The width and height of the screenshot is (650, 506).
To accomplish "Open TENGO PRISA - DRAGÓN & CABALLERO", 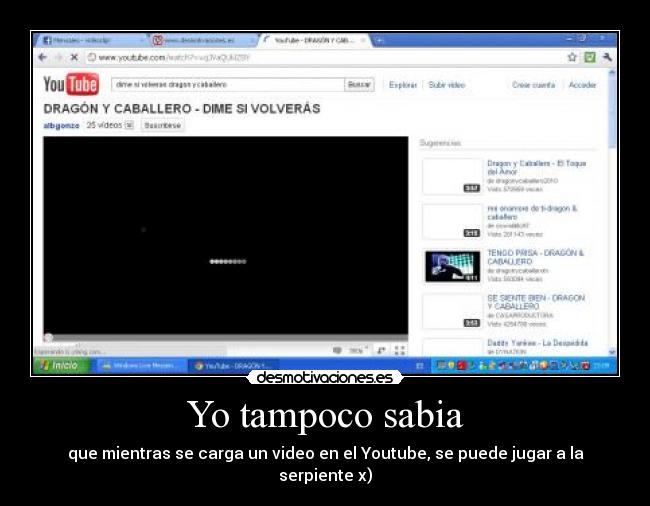I will point(536,257).
